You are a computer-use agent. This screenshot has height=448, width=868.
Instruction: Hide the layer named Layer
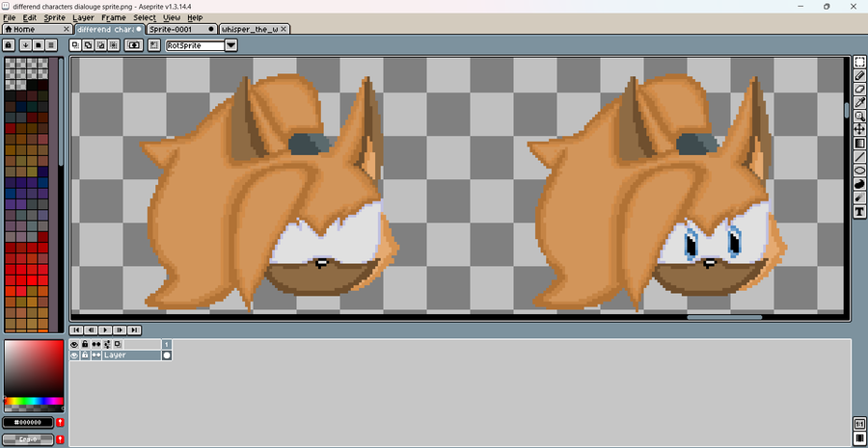coord(74,356)
